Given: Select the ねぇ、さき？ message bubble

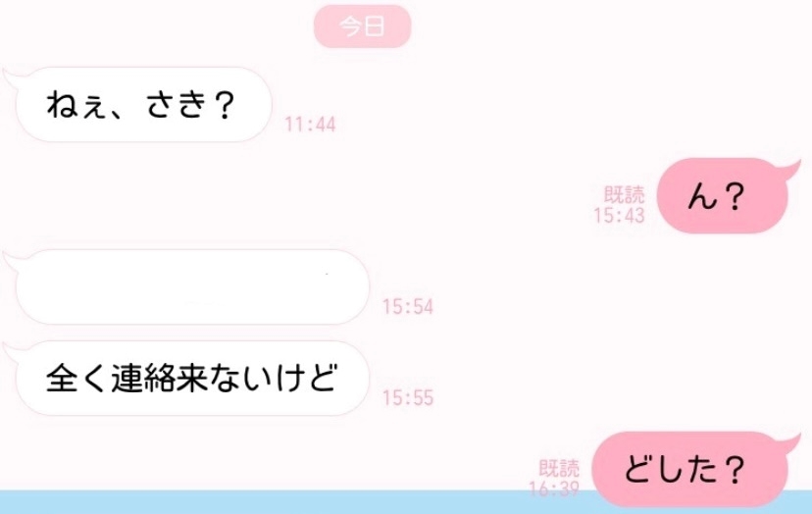Looking at the screenshot, I should coord(144,105).
